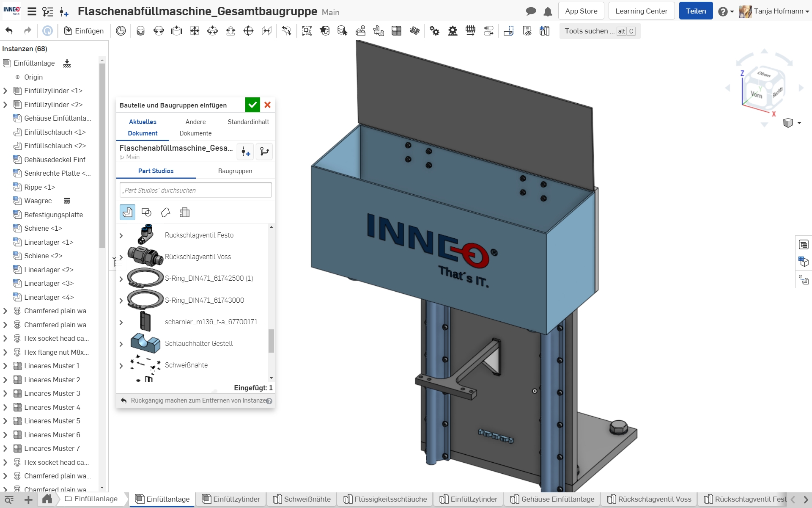
Task: Click the plus icon to add new tab
Action: (x=28, y=500)
